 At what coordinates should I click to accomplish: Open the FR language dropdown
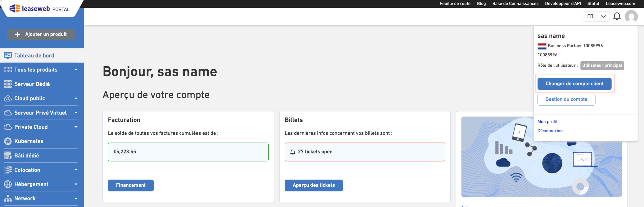596,16
